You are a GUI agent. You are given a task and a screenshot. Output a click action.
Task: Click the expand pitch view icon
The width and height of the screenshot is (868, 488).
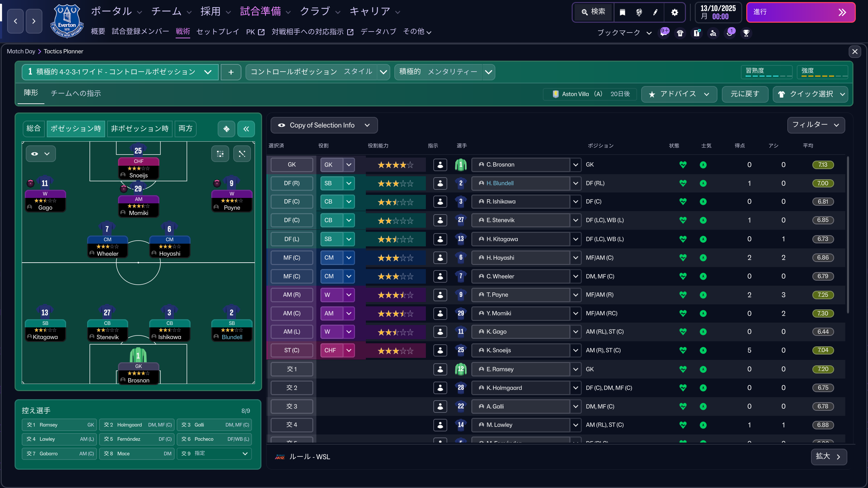[242, 154]
